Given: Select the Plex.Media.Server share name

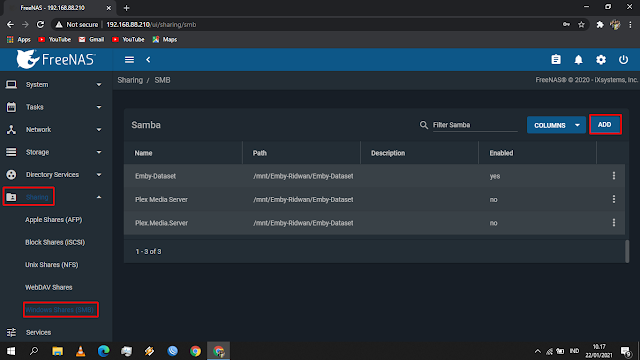Looking at the screenshot, I should click(161, 223).
